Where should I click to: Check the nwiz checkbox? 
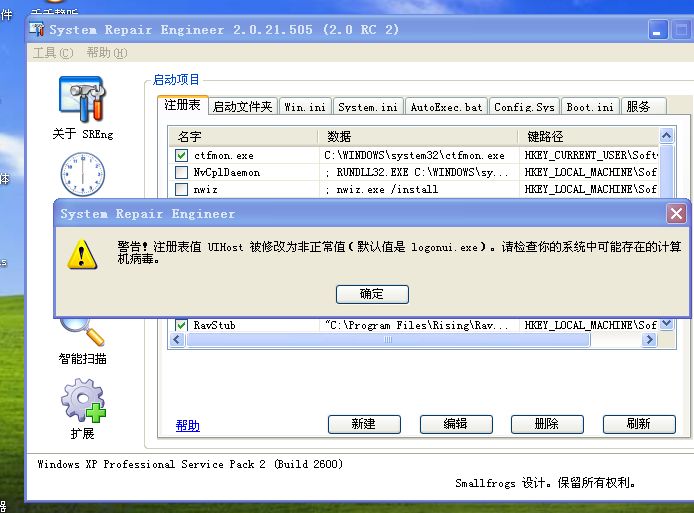coord(181,189)
